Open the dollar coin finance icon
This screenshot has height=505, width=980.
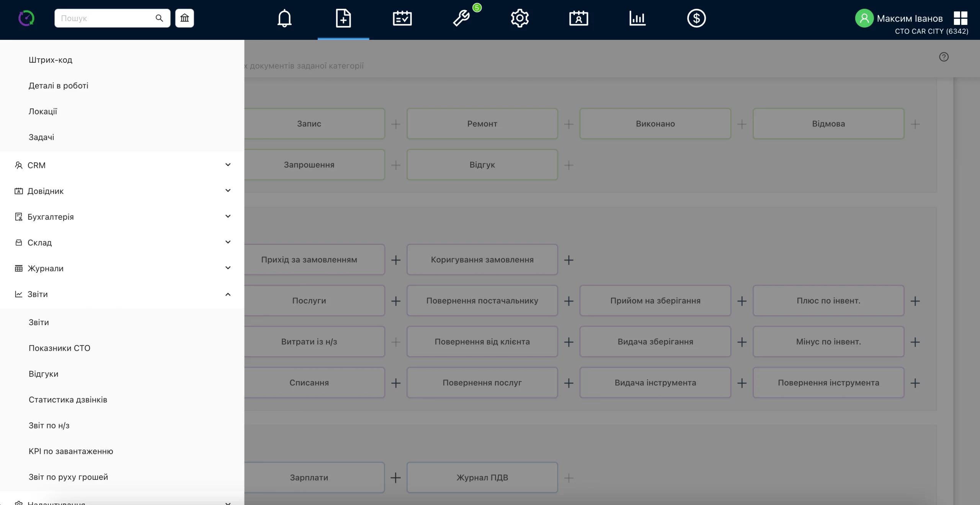696,18
